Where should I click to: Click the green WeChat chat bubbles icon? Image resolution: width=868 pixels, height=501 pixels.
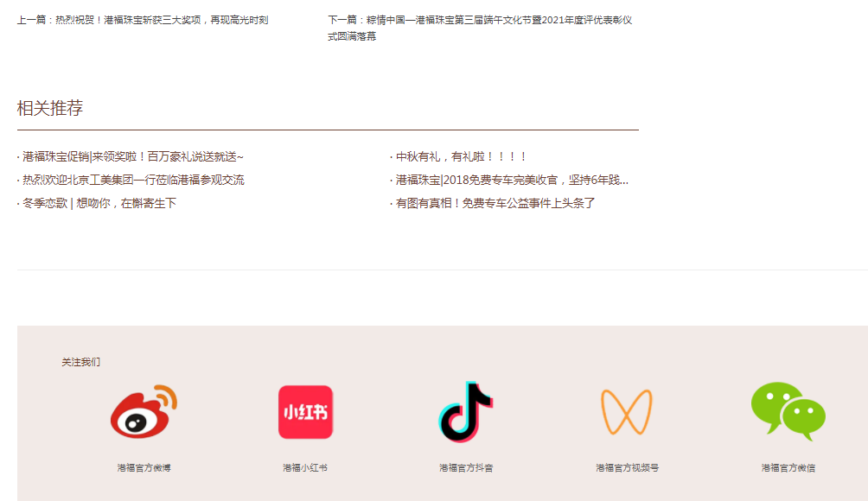point(788,412)
